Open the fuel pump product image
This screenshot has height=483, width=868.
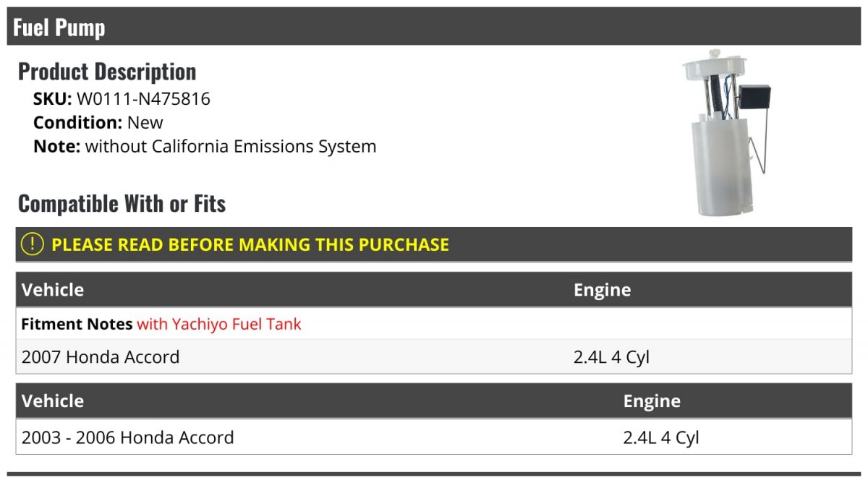[727, 133]
